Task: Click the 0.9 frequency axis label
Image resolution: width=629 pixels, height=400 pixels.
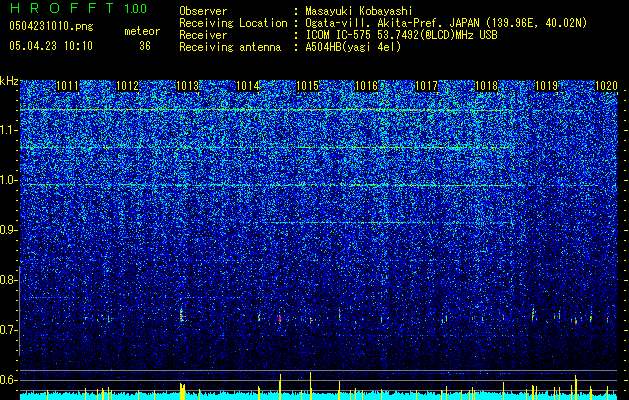Action: pyautogui.click(x=8, y=230)
